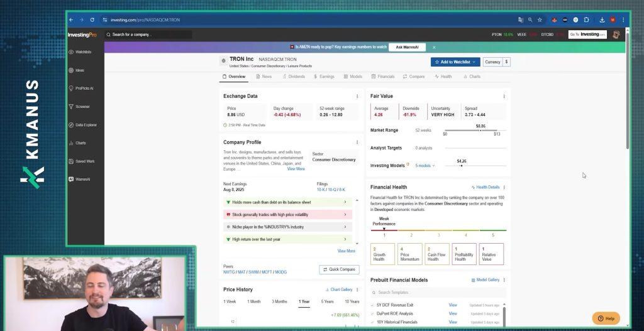Switch price history to 5 Years

328,301
